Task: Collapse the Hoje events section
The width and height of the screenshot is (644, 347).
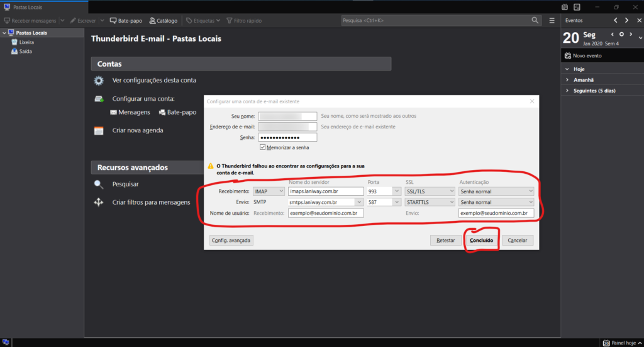Action: tap(567, 69)
